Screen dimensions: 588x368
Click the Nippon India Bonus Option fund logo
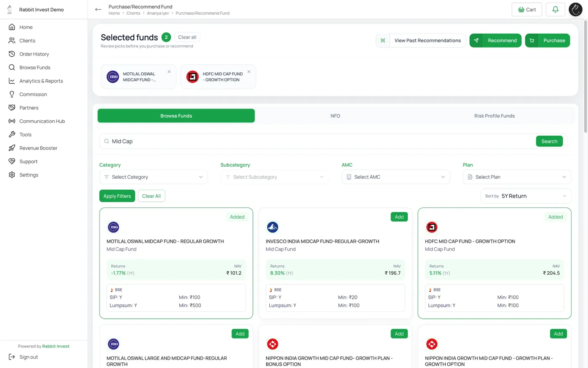pyautogui.click(x=273, y=344)
